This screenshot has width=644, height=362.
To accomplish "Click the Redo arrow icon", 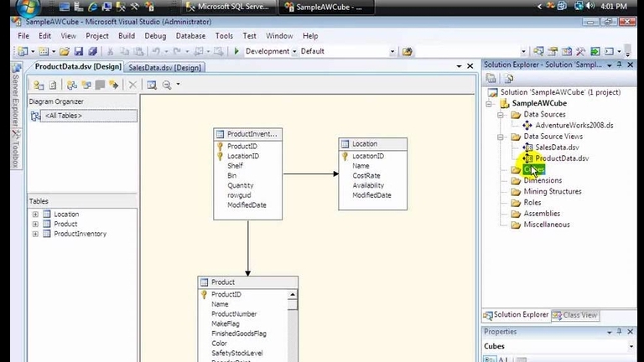I will (177, 51).
